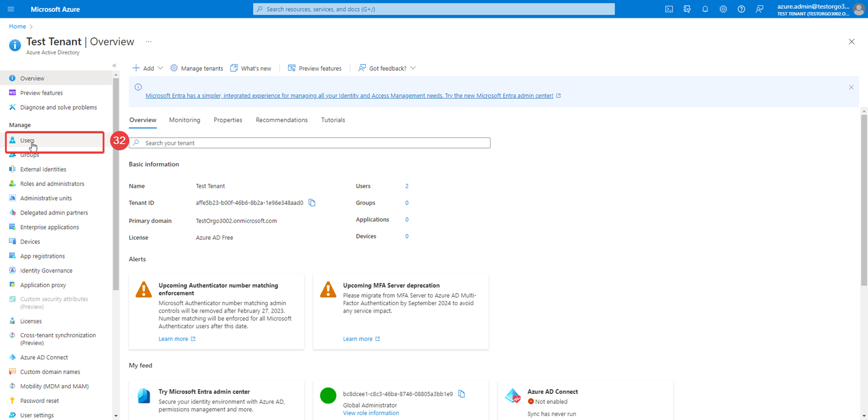868x420 pixels.
Task: Click View role information link
Action: pyautogui.click(x=371, y=413)
